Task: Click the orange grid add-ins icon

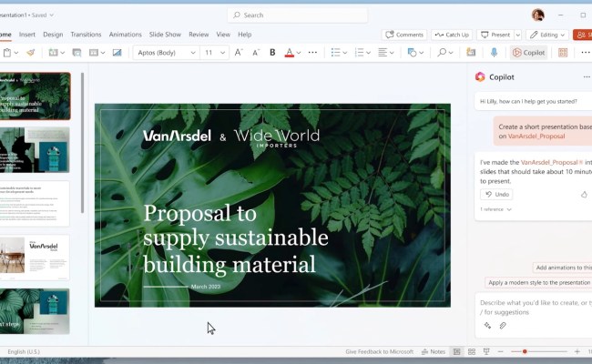Action: [x=563, y=53]
